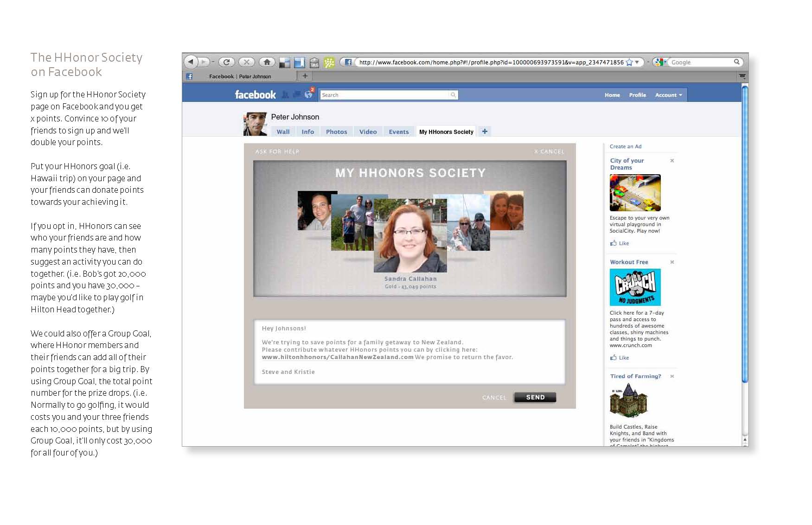Send the HHonors points request message

(535, 397)
